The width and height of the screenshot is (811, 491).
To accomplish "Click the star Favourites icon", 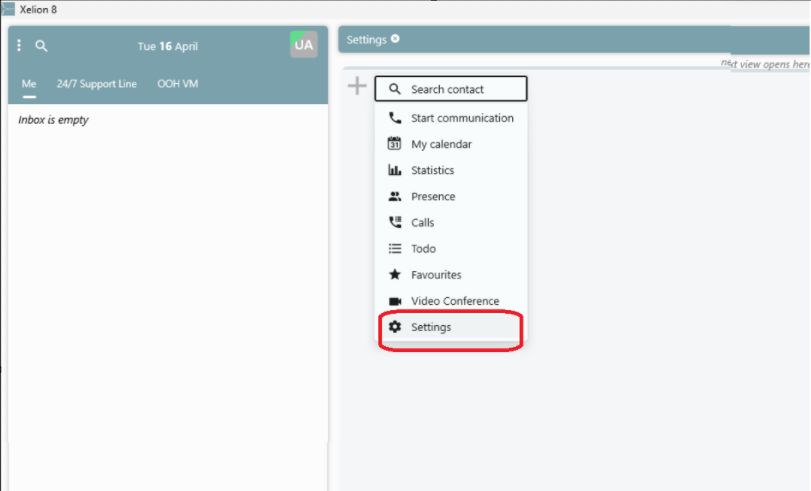I will click(395, 274).
